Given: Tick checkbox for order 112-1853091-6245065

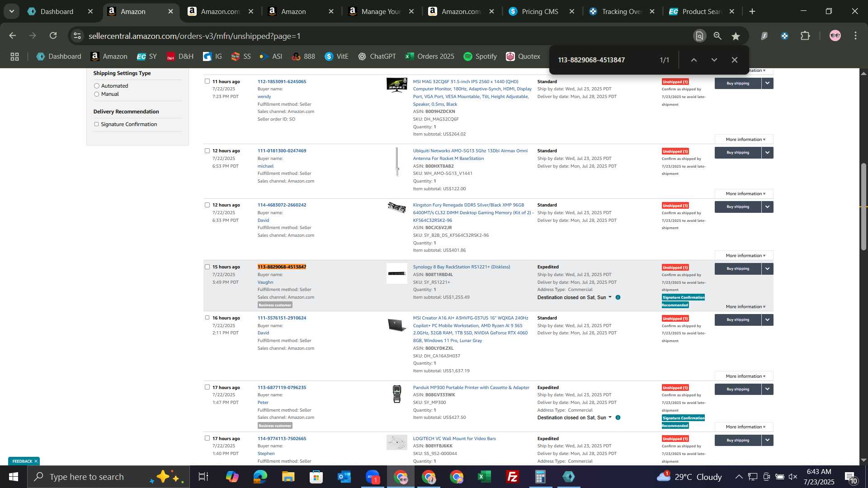Looking at the screenshot, I should pos(207,81).
